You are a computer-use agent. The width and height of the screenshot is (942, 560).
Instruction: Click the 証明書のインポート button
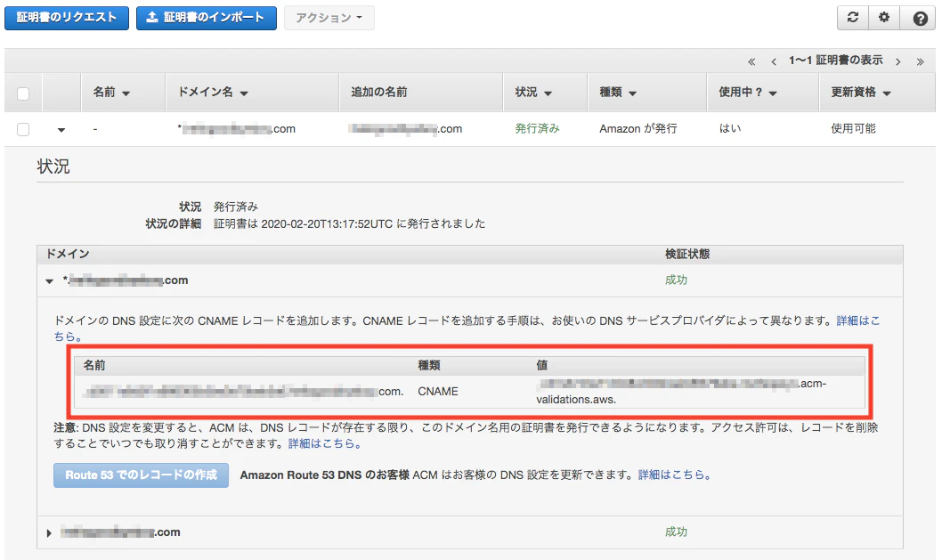click(207, 18)
